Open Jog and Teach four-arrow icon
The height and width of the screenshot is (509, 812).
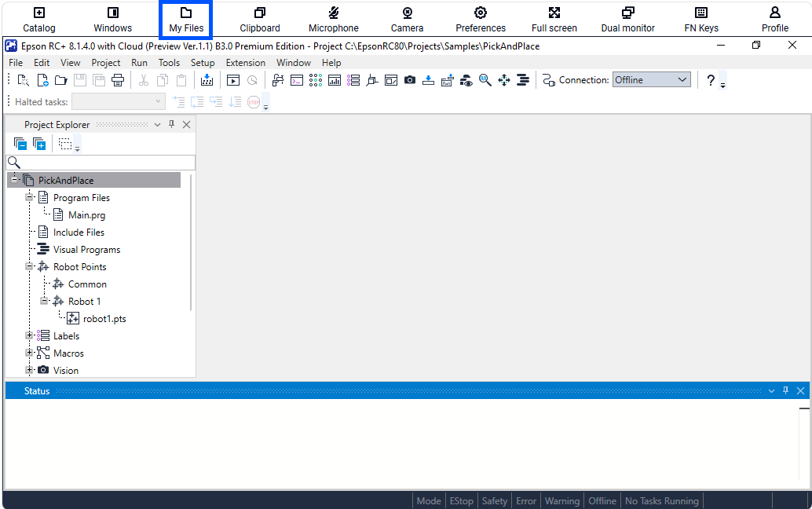point(504,80)
